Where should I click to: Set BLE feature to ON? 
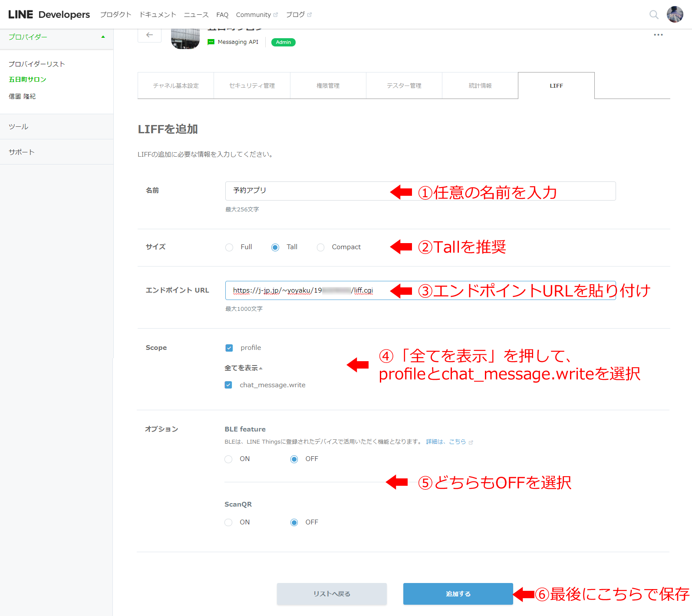click(228, 459)
